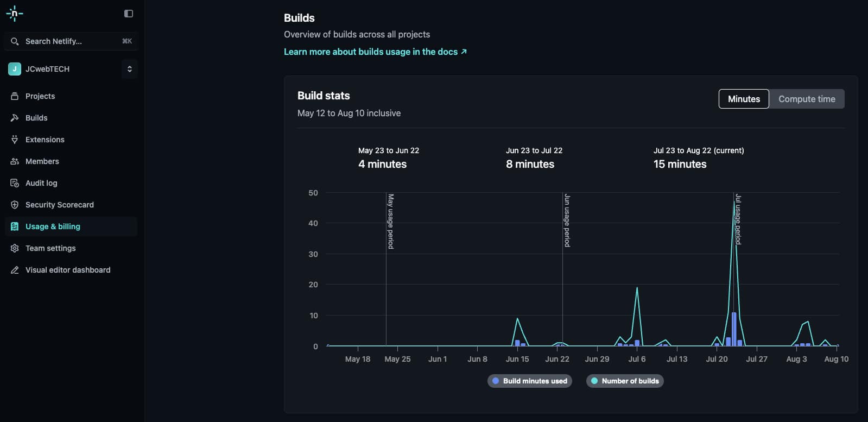Toggle the Build minutes used legend
The image size is (868, 422).
(x=529, y=381)
